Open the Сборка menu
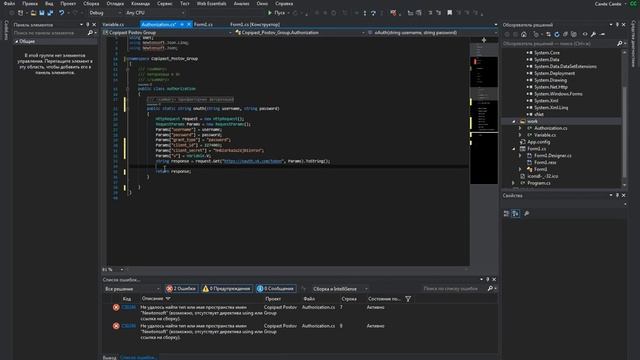 click(91, 3)
